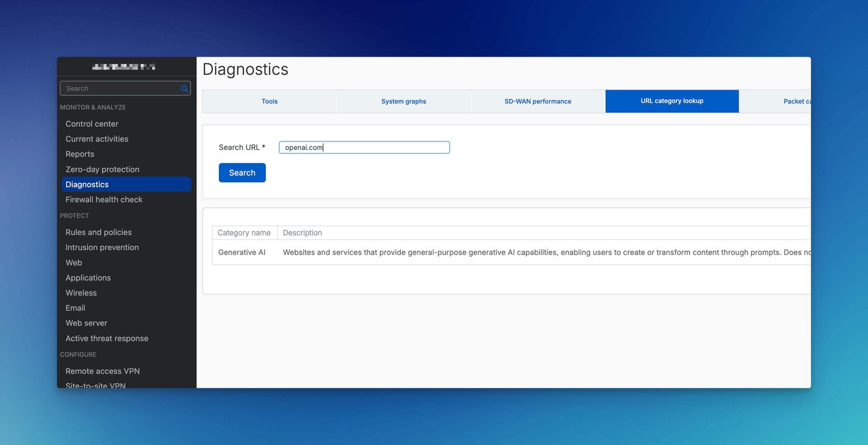Click the Generative AI description text
The width and height of the screenshot is (868, 445).
point(547,252)
